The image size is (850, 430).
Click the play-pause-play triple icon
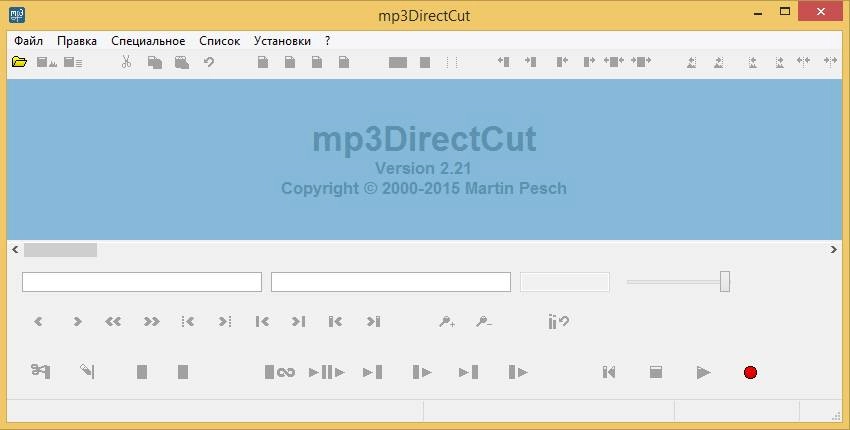click(x=326, y=372)
